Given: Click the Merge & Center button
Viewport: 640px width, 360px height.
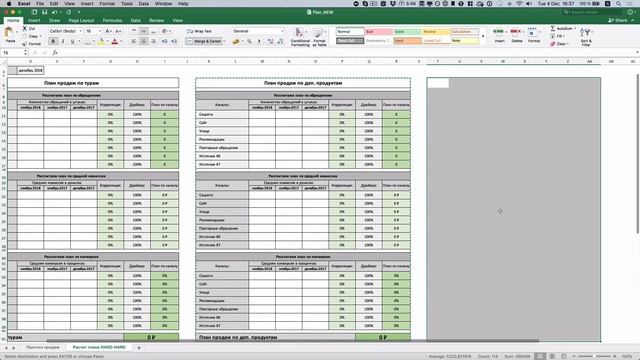Looking at the screenshot, I should point(204,41).
